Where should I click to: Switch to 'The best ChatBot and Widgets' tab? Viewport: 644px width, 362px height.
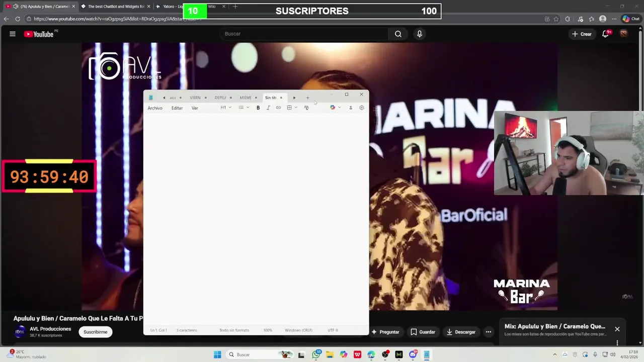point(115,7)
